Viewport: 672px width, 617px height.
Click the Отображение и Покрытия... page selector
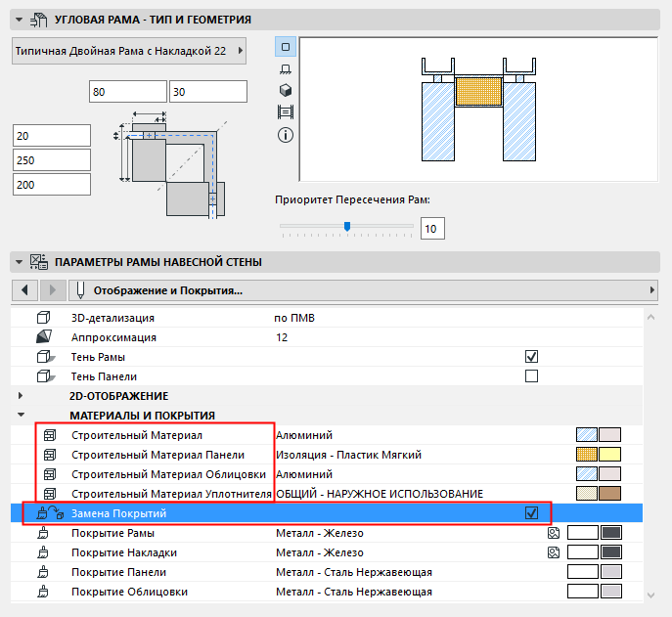point(364,290)
